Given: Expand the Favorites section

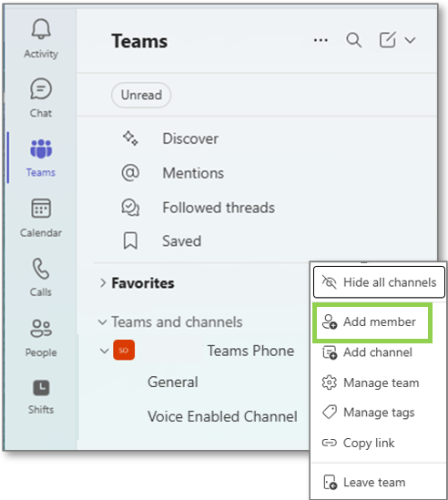Looking at the screenshot, I should [x=103, y=283].
